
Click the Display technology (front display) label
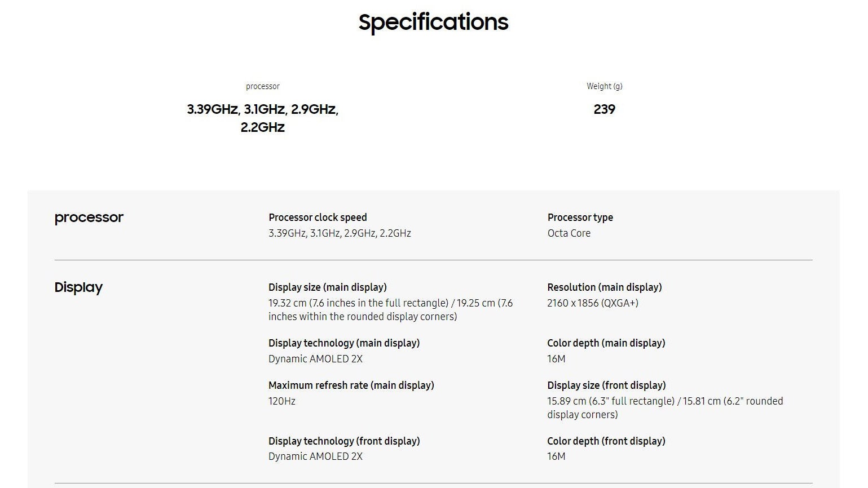point(343,441)
